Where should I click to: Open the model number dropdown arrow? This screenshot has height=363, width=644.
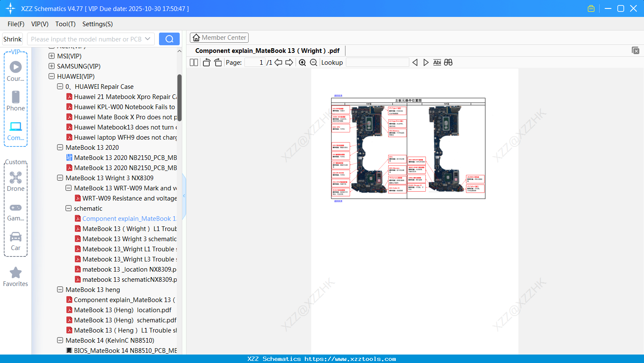[x=148, y=39]
